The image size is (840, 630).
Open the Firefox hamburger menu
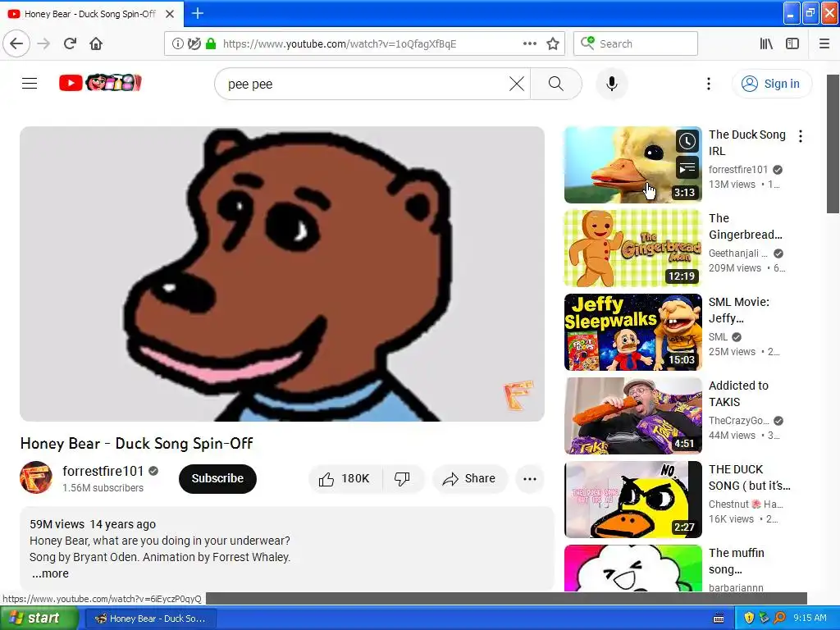[x=824, y=43]
